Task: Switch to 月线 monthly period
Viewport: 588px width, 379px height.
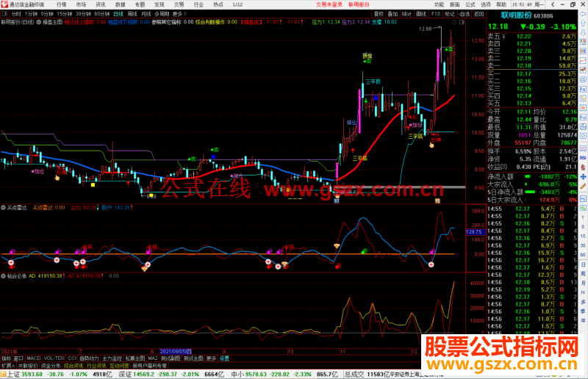Action: (146, 14)
